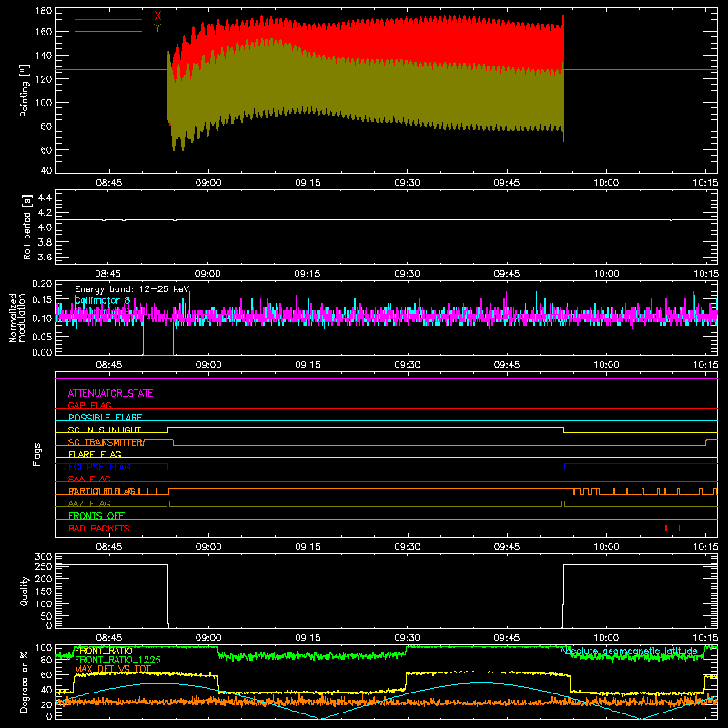Click 09:45 time label under modulation plot
This screenshot has height=728, width=728.
507,365
